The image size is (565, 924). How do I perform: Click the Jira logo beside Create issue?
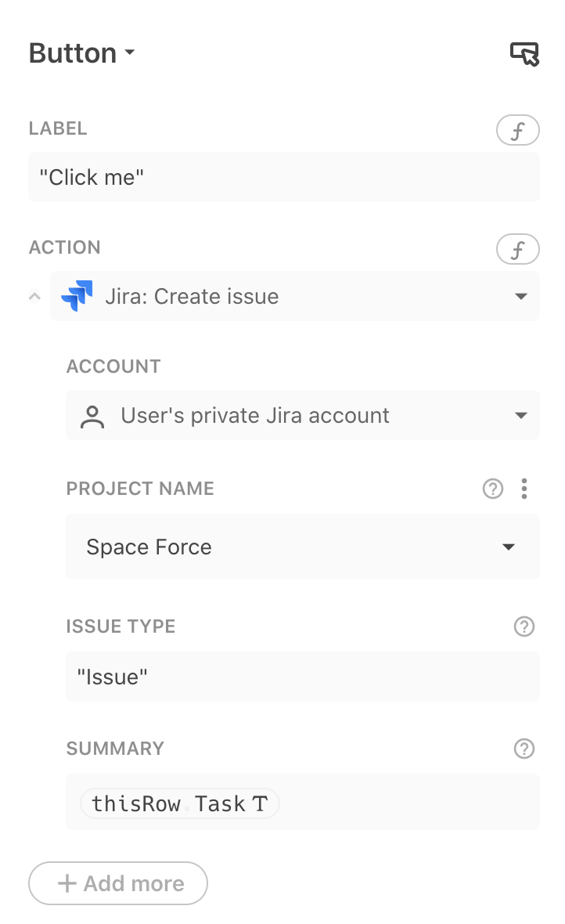pos(76,296)
